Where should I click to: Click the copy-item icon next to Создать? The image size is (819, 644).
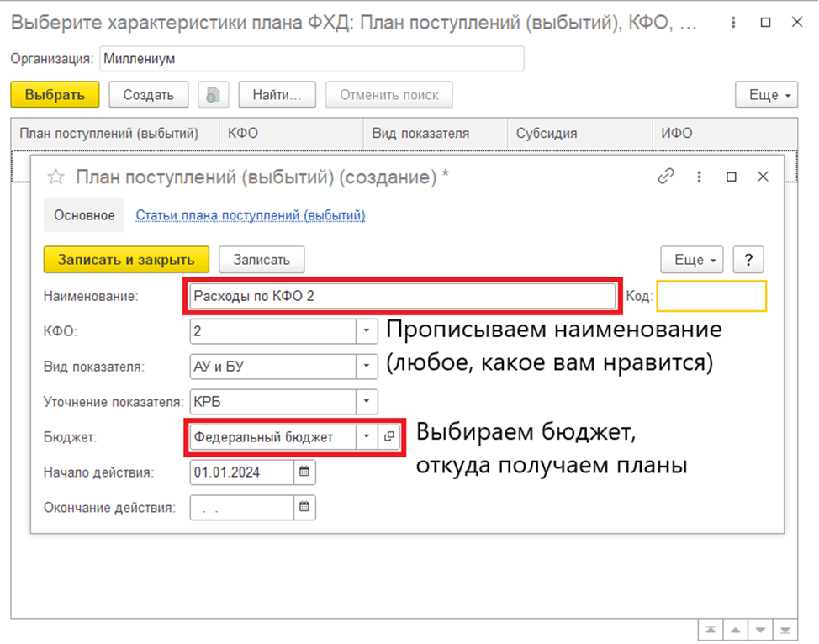coord(213,95)
